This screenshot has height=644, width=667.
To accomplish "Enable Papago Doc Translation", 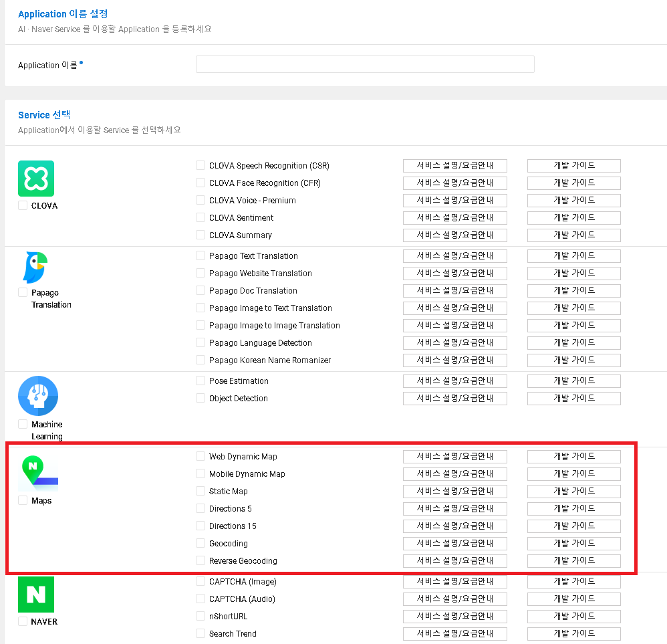I will click(x=201, y=290).
